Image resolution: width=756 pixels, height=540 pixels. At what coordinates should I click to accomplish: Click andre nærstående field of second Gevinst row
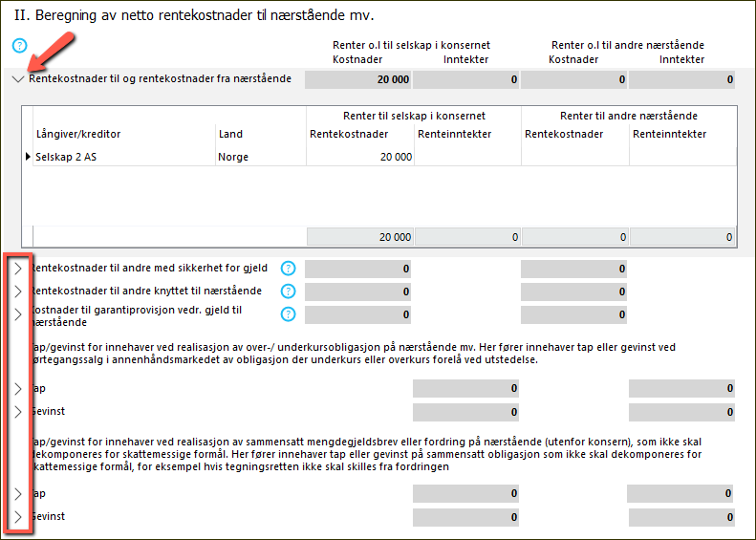681,517
